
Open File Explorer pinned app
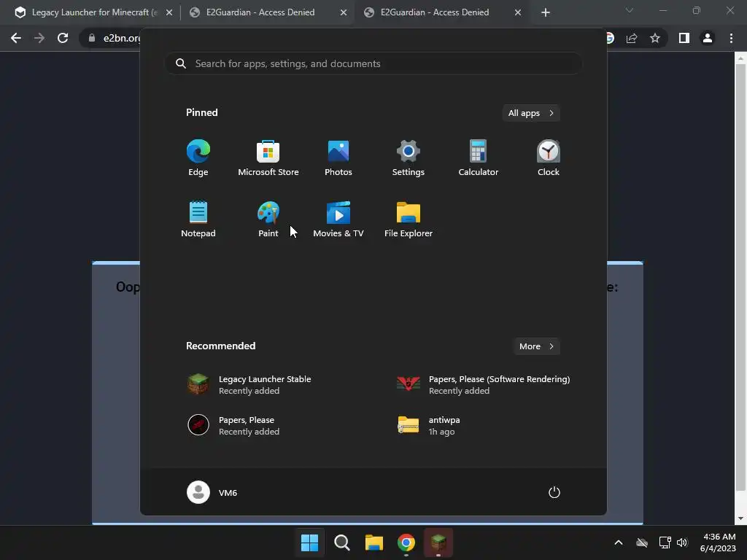point(409,219)
